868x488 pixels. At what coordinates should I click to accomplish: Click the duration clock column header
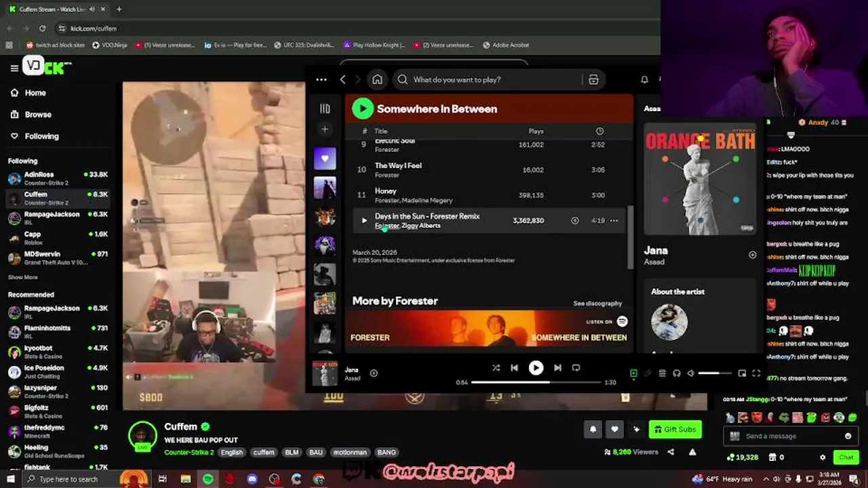(x=599, y=131)
